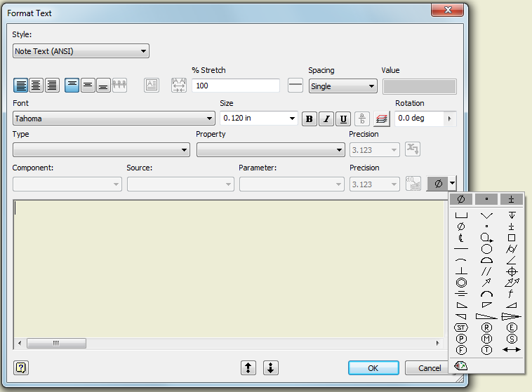
Task: Open the Component dropdown
Action: tap(67, 184)
